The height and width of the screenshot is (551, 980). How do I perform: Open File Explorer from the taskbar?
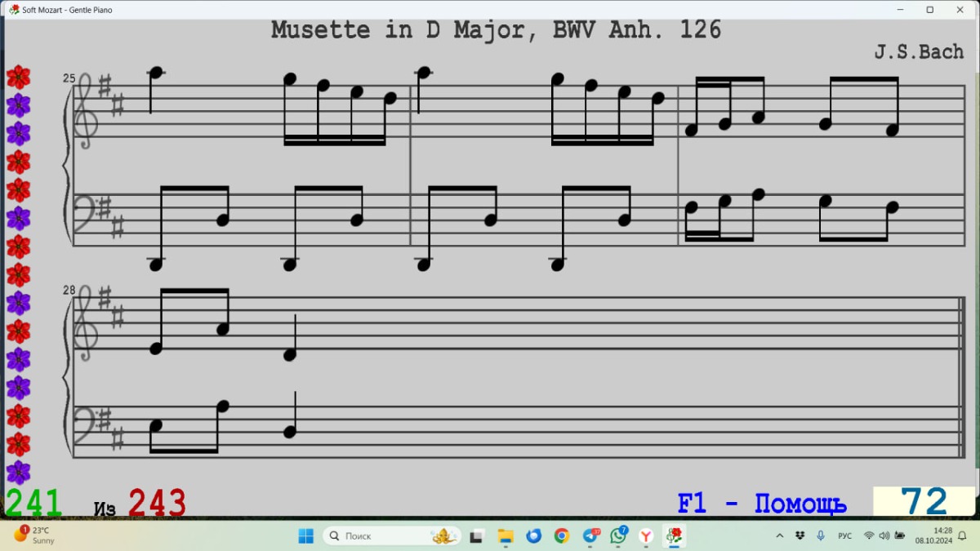tap(506, 536)
